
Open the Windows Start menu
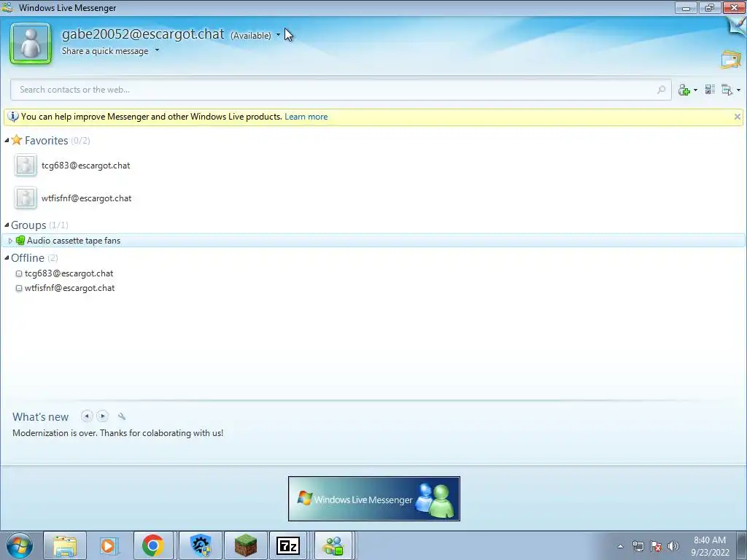[19, 545]
